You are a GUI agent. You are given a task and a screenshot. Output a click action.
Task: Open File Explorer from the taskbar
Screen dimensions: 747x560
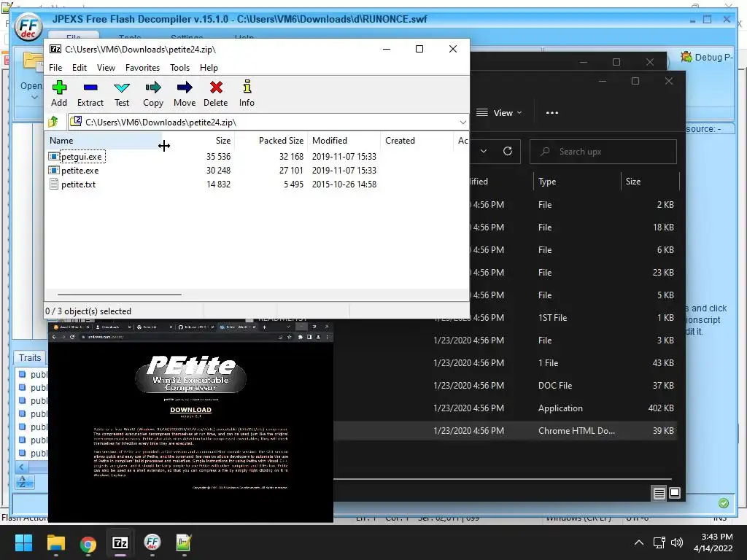[55, 542]
